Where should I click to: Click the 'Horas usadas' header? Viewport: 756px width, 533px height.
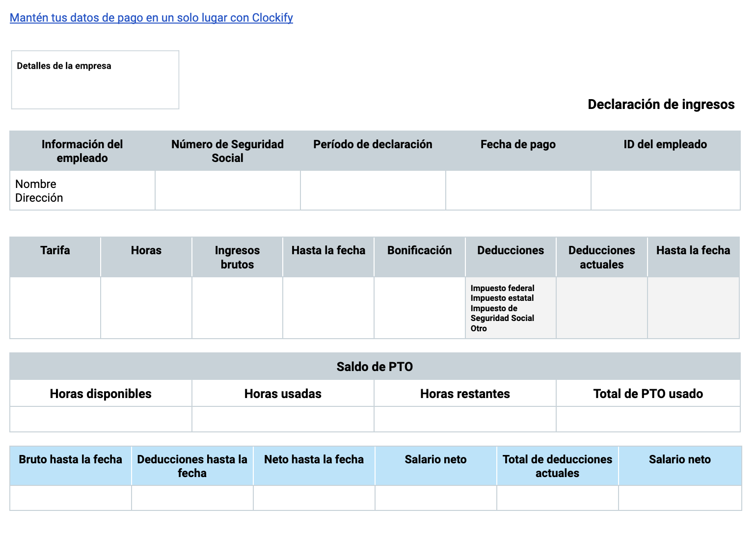coord(283,394)
